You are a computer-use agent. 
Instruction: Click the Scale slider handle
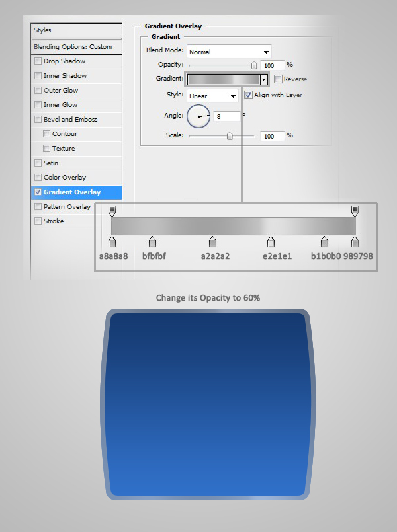tap(230, 136)
